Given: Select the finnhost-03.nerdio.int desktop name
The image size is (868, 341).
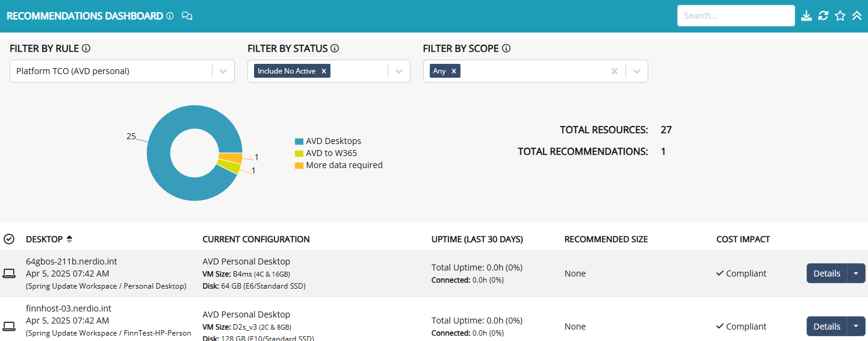Looking at the screenshot, I should (69, 308).
